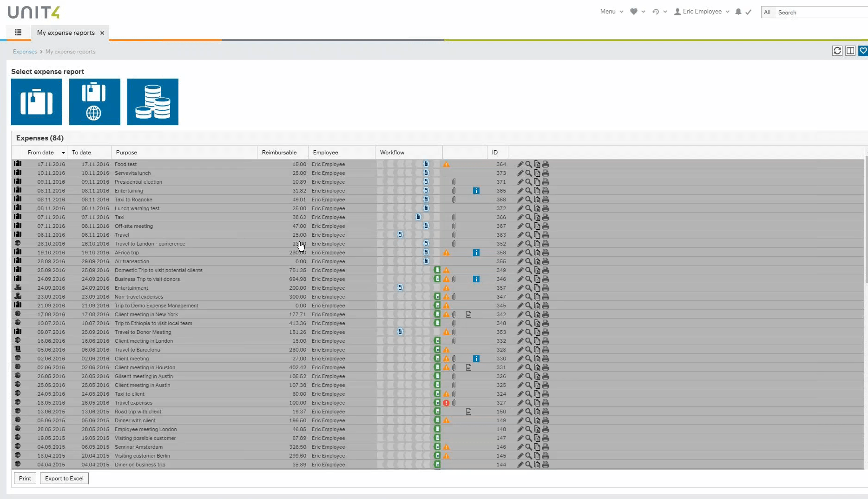Image resolution: width=868 pixels, height=499 pixels.
Task: Open the workflow status icon for Servevita lunch
Action: [x=426, y=173]
